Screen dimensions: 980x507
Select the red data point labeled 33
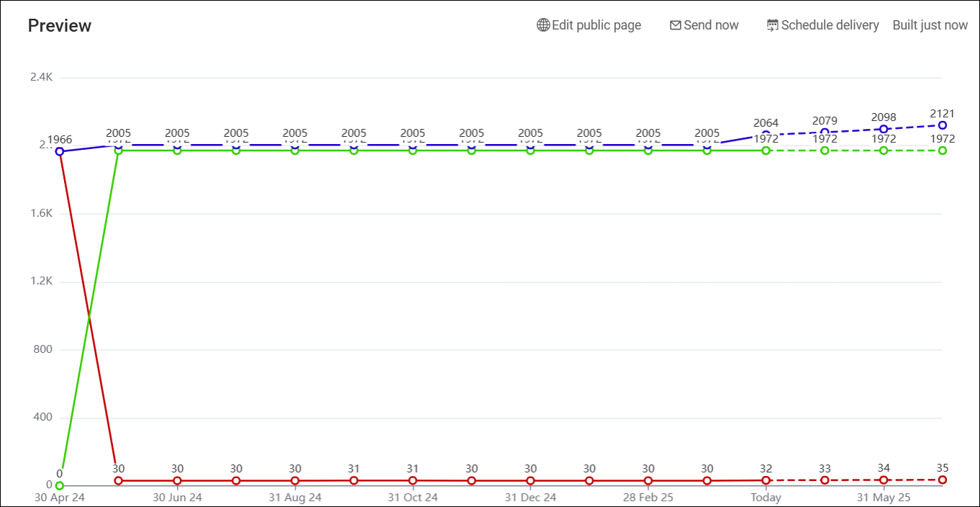point(825,480)
